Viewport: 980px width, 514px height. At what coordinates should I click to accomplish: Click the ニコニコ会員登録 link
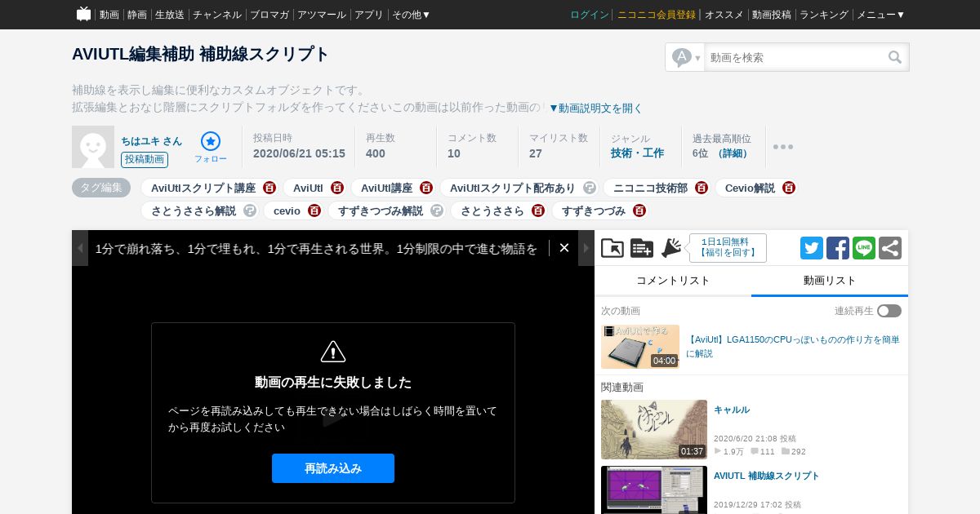[x=657, y=15]
